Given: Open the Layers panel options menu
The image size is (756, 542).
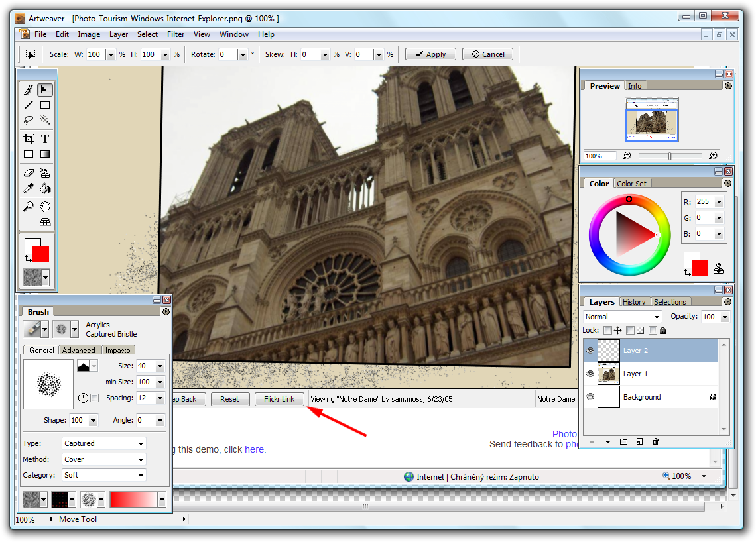Looking at the screenshot, I should pyautogui.click(x=728, y=301).
